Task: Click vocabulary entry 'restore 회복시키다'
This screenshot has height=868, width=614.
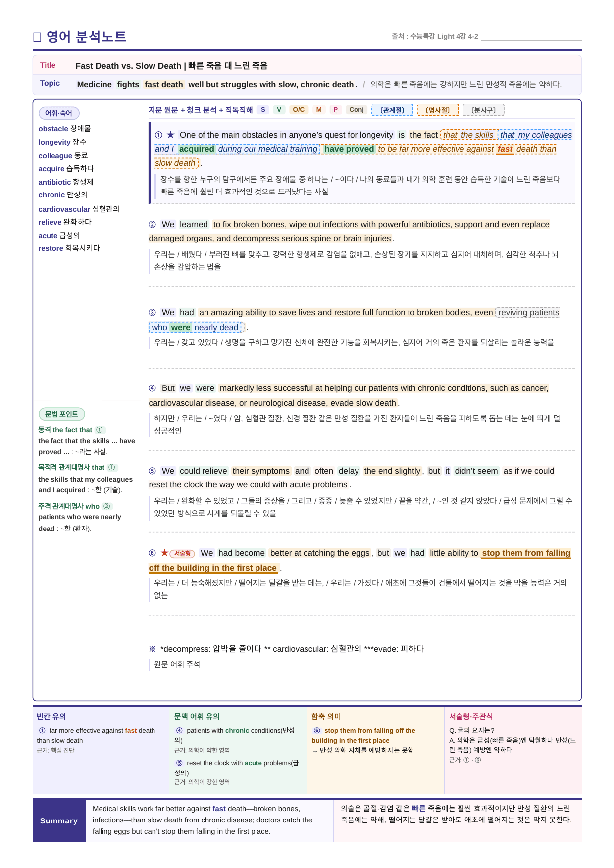Action: pos(69,248)
